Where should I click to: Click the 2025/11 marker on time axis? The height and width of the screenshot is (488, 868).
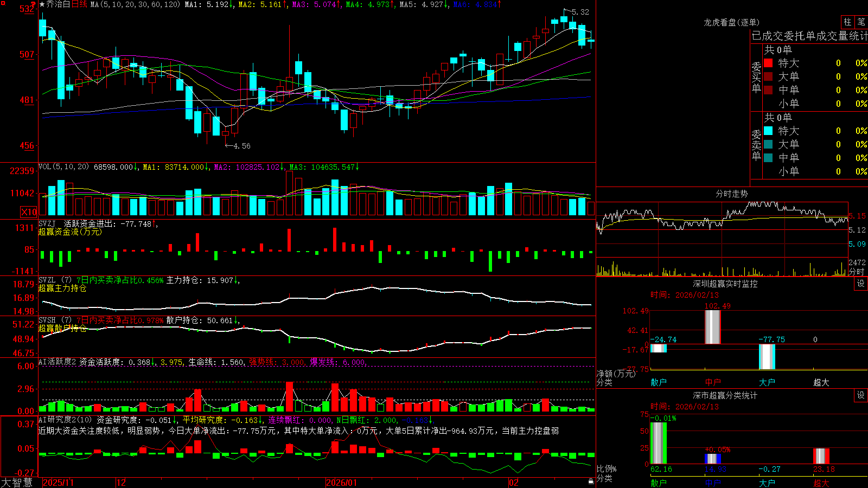click(x=58, y=483)
